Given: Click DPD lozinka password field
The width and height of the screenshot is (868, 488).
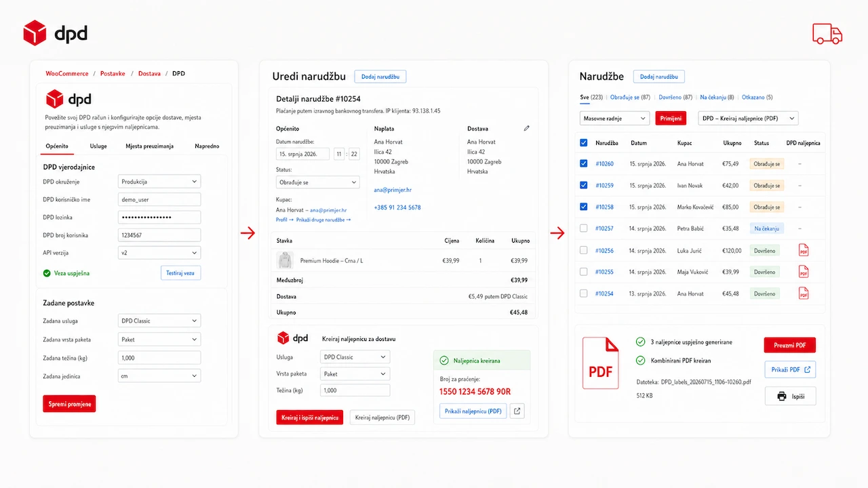Looking at the screenshot, I should (x=159, y=217).
